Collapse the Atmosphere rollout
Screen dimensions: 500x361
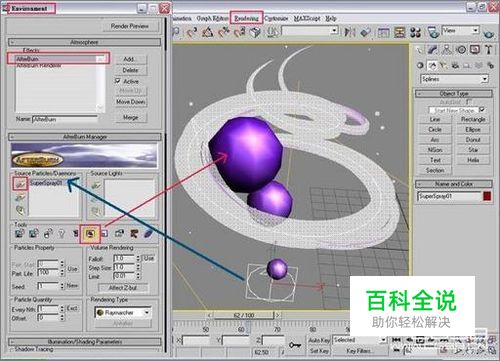[84, 42]
